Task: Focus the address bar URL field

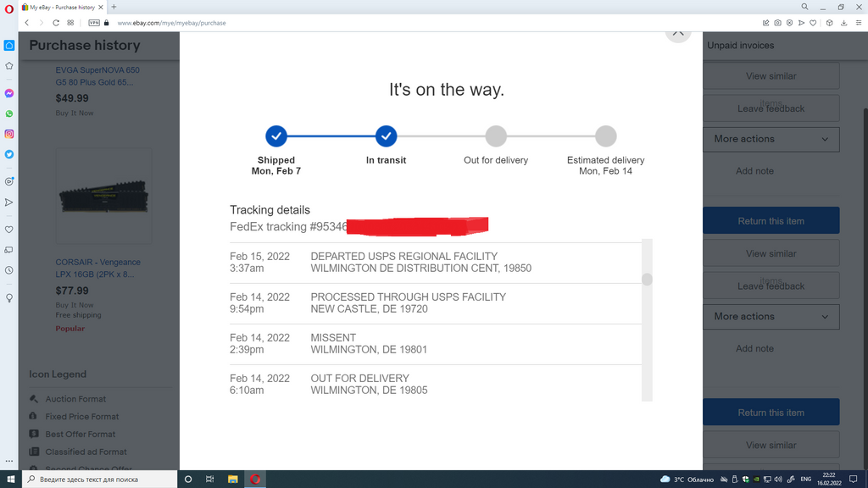Action: pos(431,23)
